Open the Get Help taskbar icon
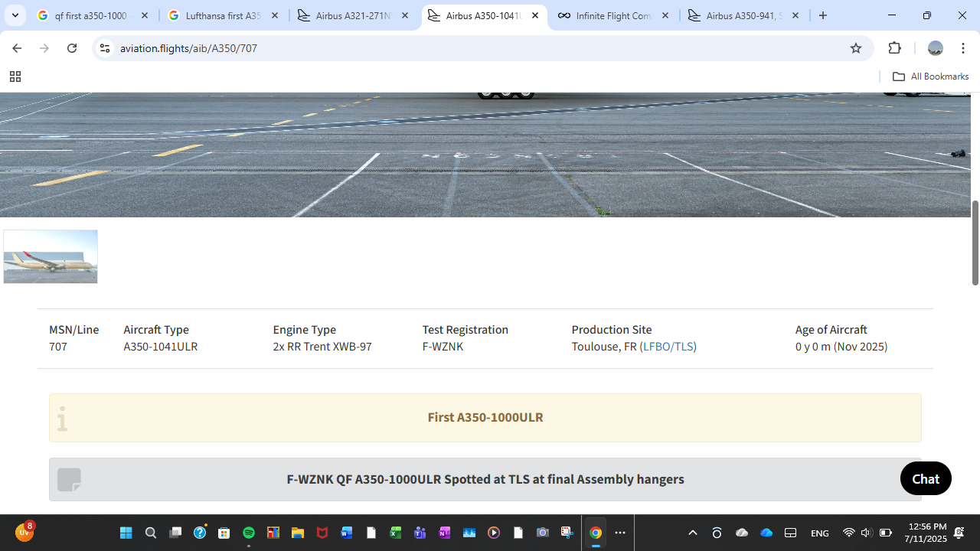 coord(200,533)
